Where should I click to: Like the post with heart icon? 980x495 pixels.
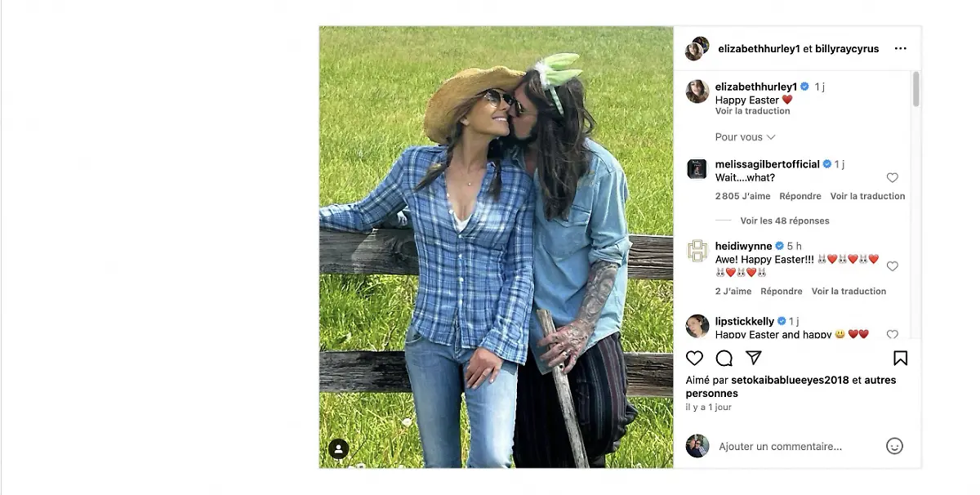(x=694, y=359)
